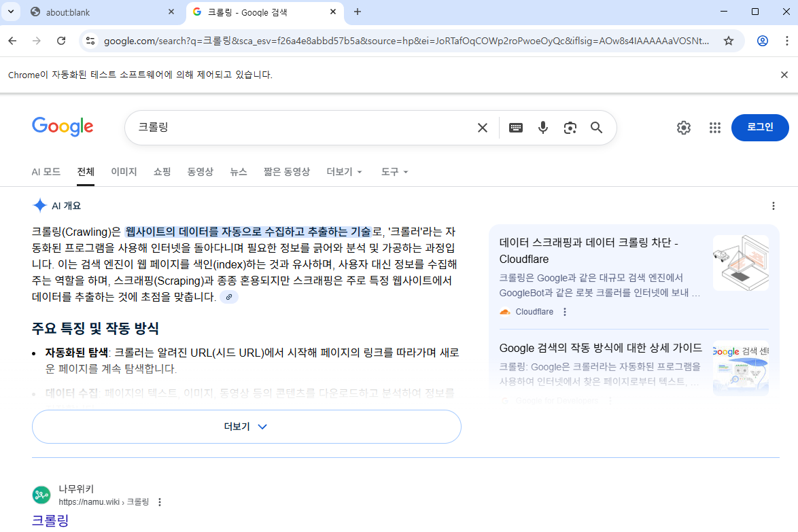Open the Cloudflare article thumbnail image
This screenshot has width=798, height=532.
(740, 263)
